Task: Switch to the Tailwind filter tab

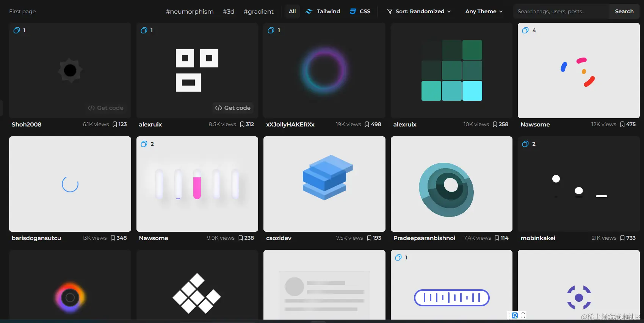Action: point(323,11)
